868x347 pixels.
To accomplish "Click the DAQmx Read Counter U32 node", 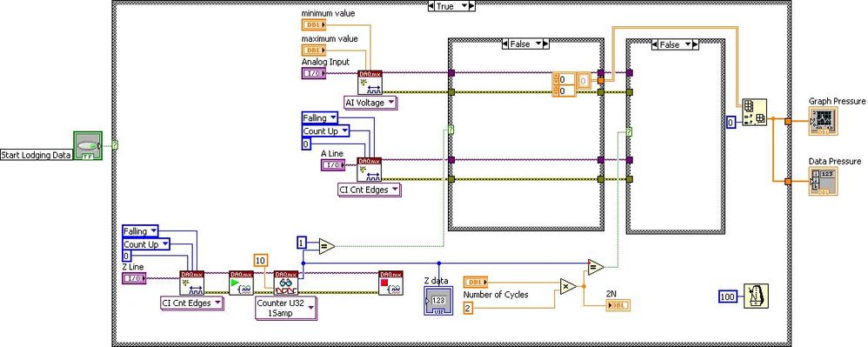I will [x=285, y=283].
